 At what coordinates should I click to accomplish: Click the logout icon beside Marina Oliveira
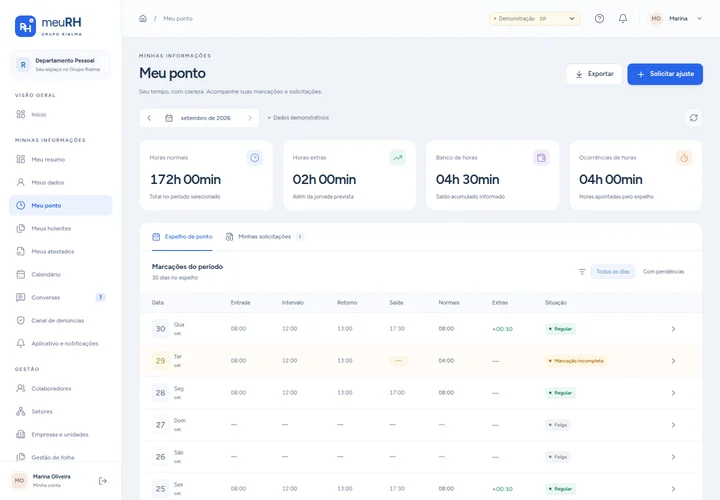(103, 481)
